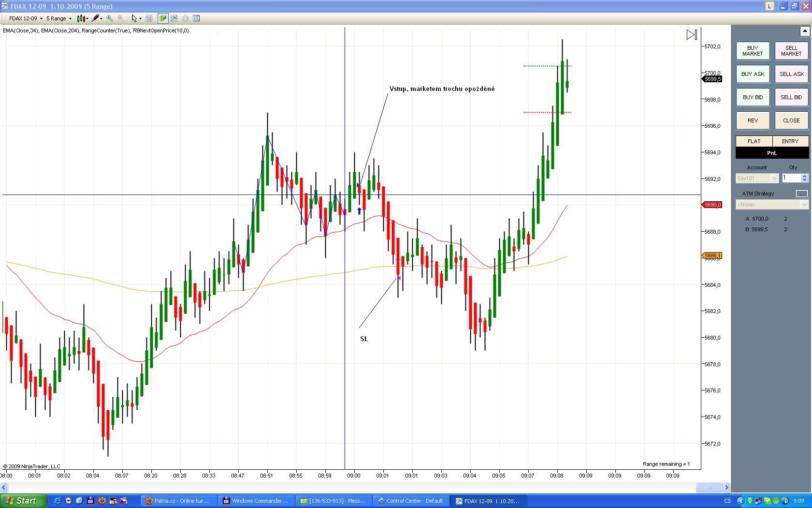812x508 pixels.
Task: Click the L link button in title bar
Action: click(769, 6)
